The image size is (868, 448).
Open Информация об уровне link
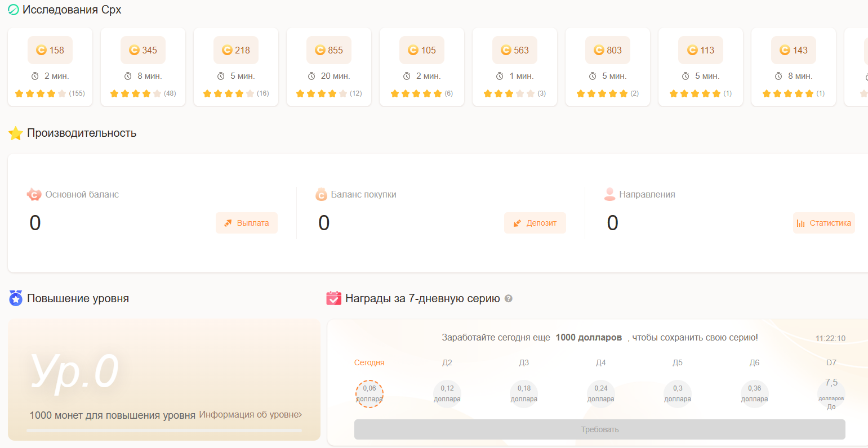(251, 415)
